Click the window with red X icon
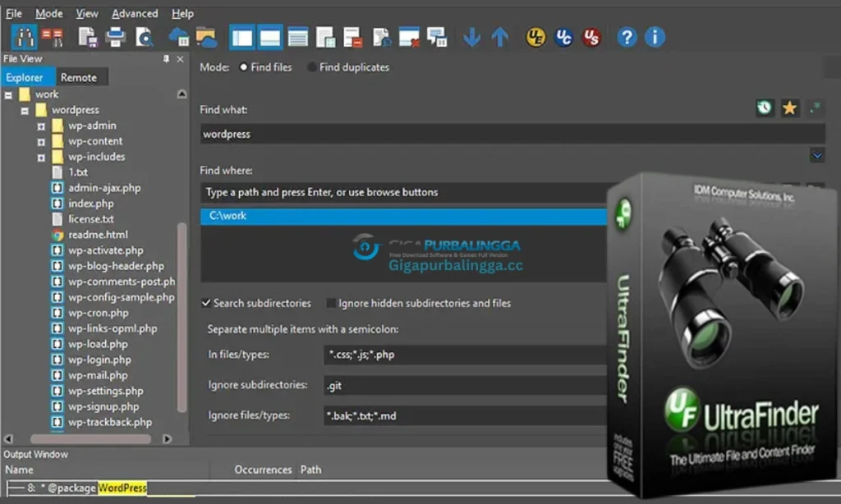Viewport: 841px width, 504px height. pos(409,37)
